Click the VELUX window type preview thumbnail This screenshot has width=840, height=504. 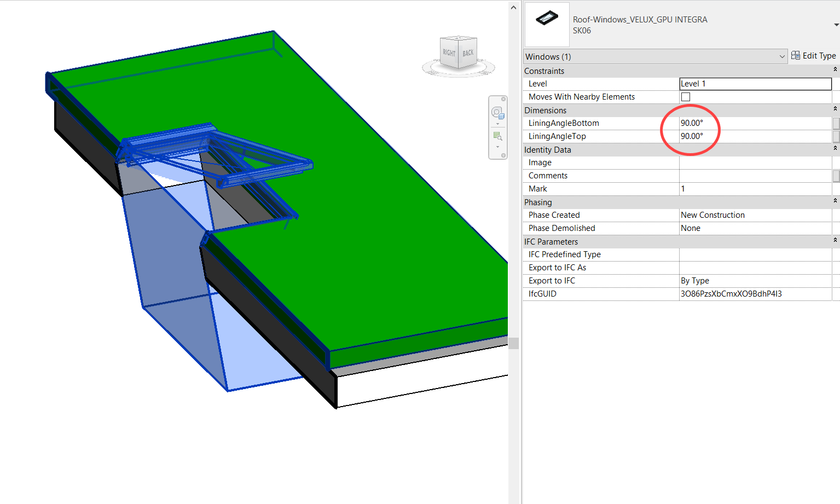pyautogui.click(x=546, y=24)
